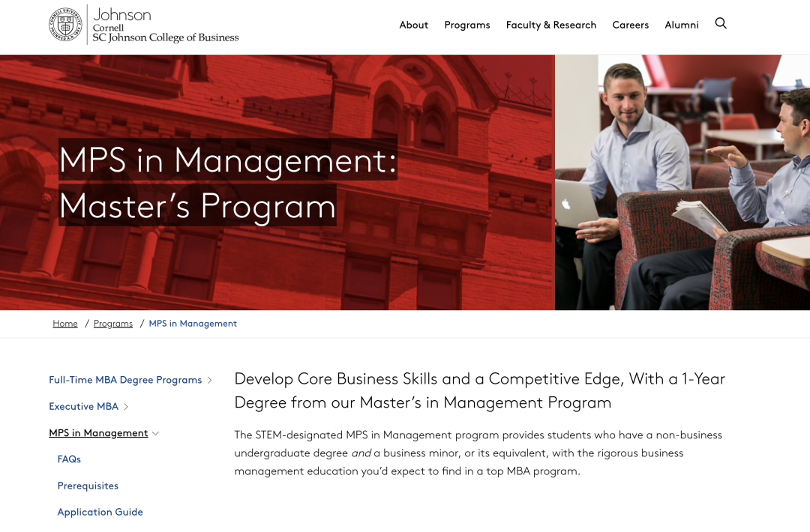Click MPS in Management breadcrumb
The height and width of the screenshot is (532, 810).
coord(193,324)
